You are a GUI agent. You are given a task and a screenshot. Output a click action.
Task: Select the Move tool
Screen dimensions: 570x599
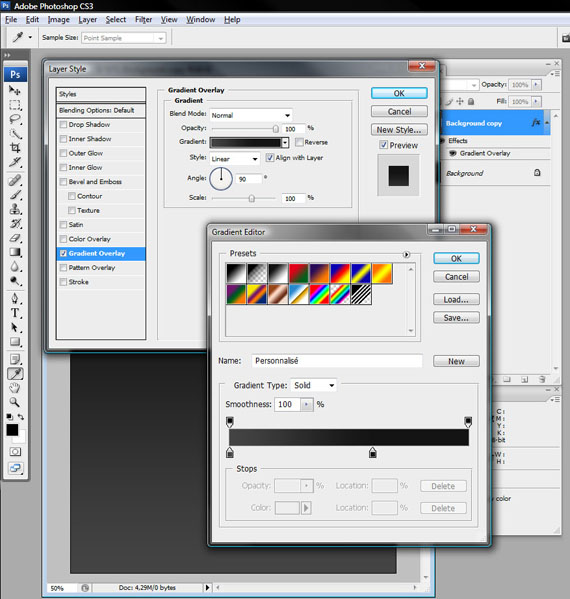pos(15,91)
